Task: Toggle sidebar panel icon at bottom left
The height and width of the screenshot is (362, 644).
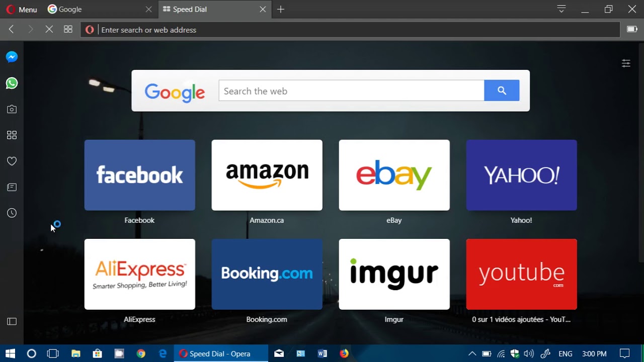Action: pyautogui.click(x=12, y=321)
